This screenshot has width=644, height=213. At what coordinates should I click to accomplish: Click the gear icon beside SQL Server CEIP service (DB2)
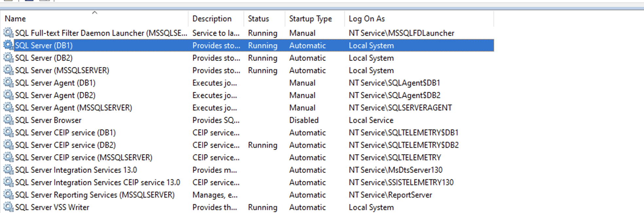click(x=9, y=145)
